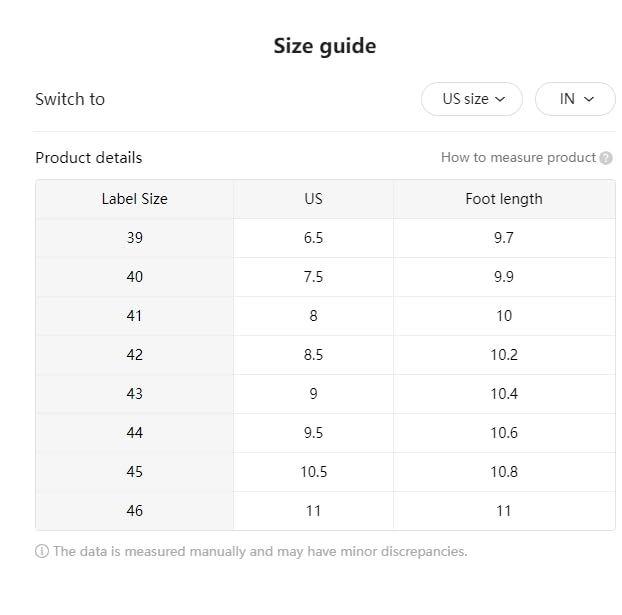
Task: Click the label size 43 cell
Action: click(x=134, y=394)
